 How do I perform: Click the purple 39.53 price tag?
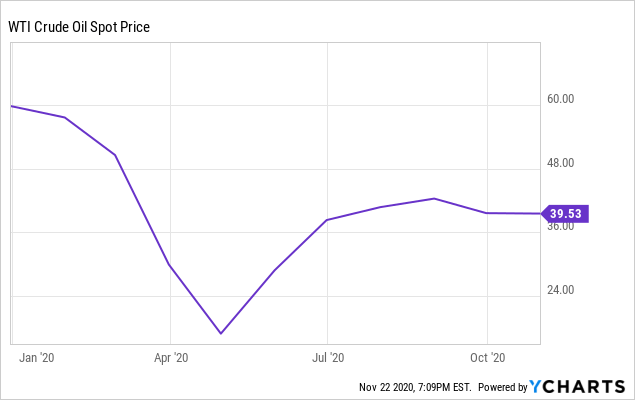565,214
